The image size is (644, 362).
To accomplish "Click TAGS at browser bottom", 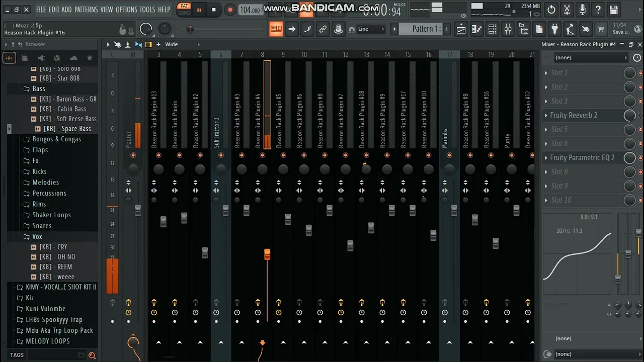I will point(17,355).
